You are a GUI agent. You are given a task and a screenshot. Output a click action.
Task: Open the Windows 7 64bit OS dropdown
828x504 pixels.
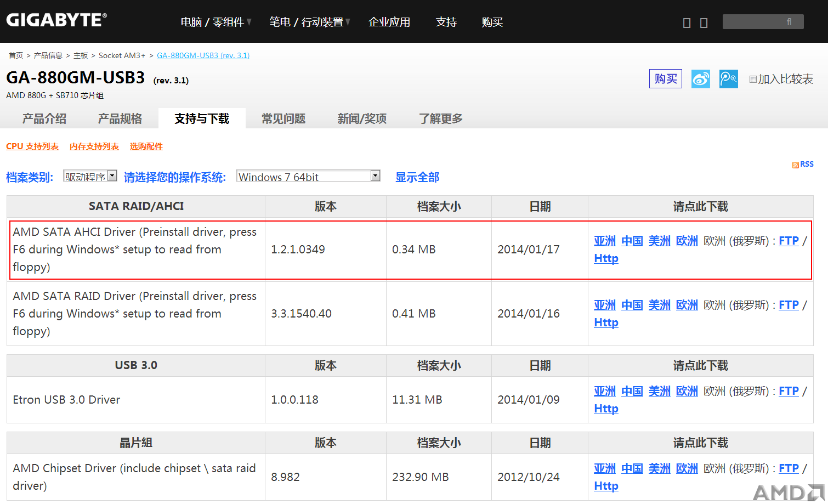click(308, 176)
